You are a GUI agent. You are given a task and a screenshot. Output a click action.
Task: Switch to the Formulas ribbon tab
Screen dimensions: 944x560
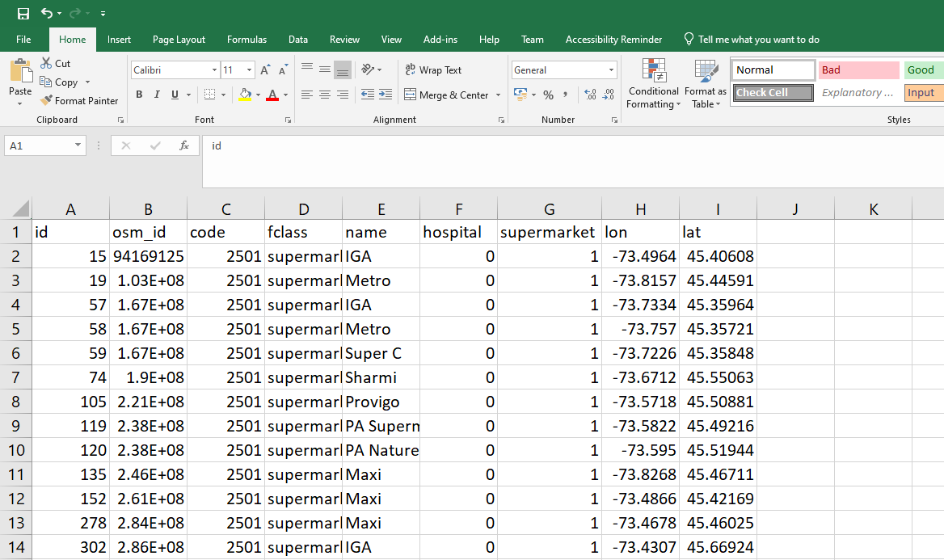(x=247, y=40)
